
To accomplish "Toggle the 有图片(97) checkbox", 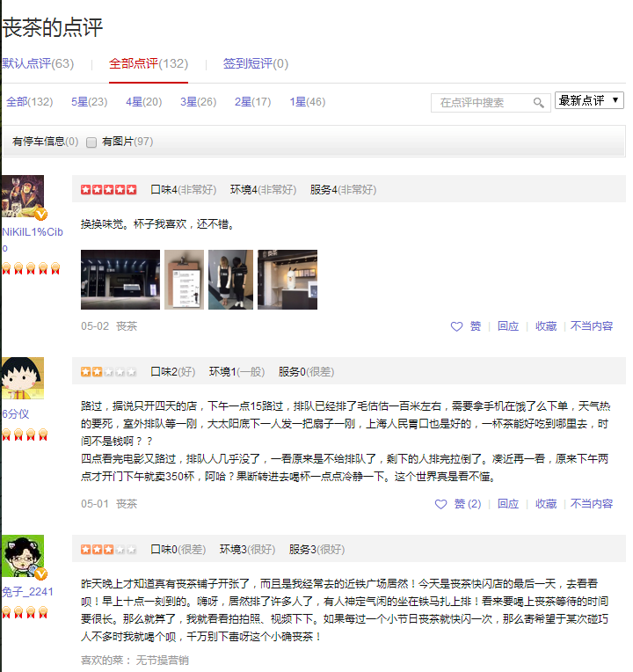I will coord(91,142).
